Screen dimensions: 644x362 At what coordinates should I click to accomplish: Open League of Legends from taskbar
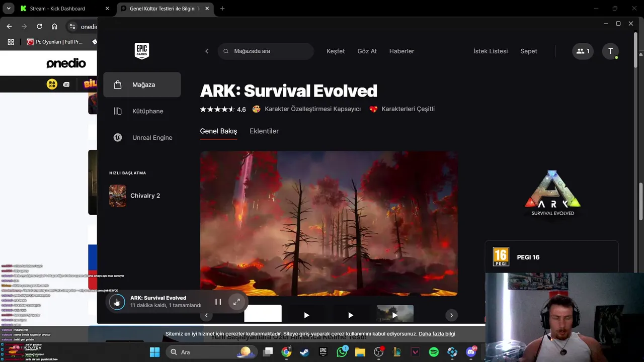pos(397,352)
